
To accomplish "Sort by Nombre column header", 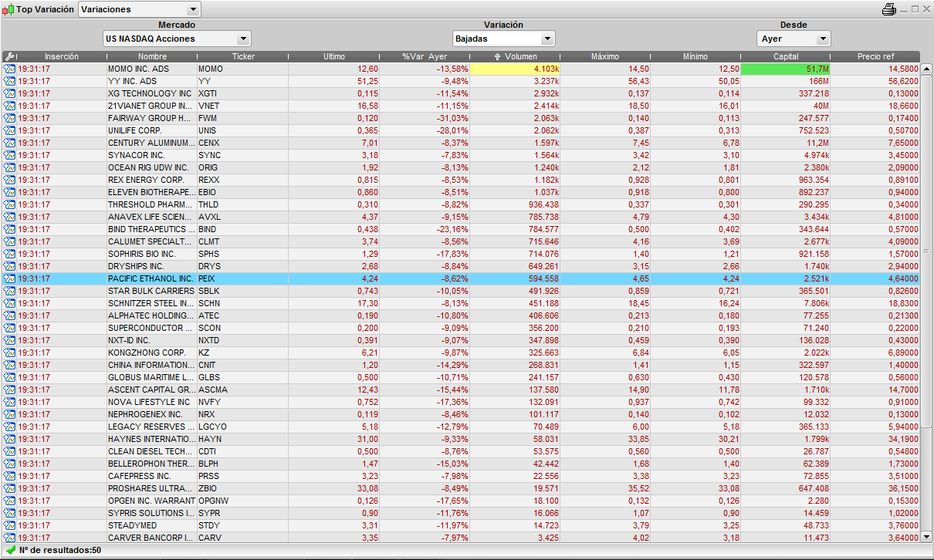I will pyautogui.click(x=152, y=57).
